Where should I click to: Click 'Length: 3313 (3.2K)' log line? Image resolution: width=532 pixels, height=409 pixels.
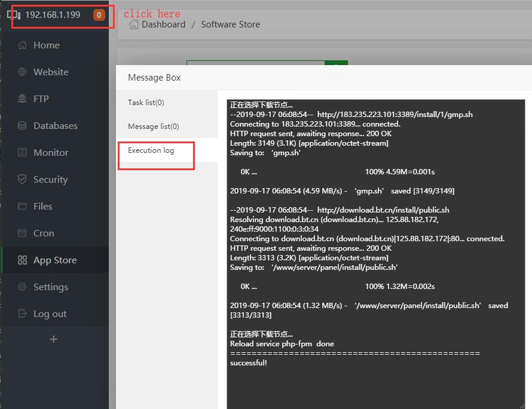click(309, 258)
